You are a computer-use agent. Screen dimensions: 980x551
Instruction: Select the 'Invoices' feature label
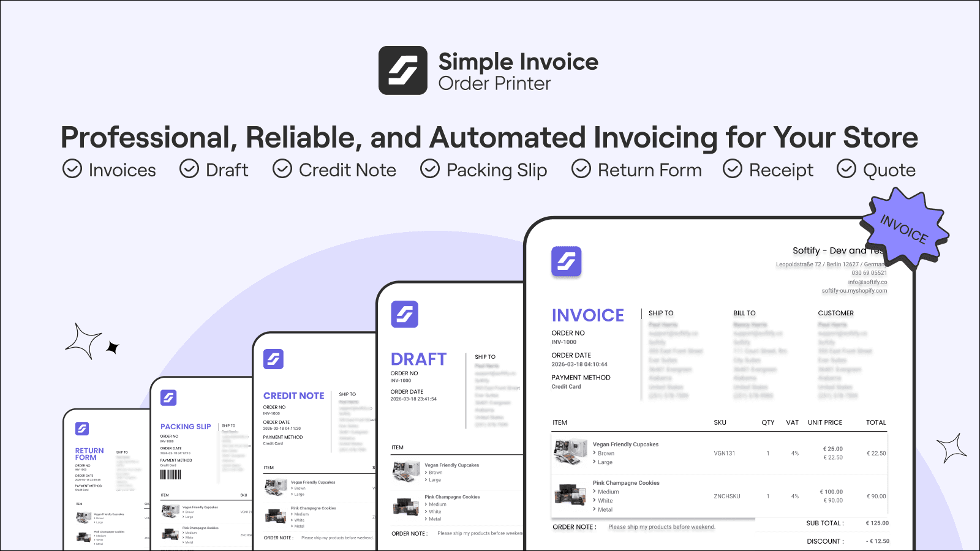[122, 170]
